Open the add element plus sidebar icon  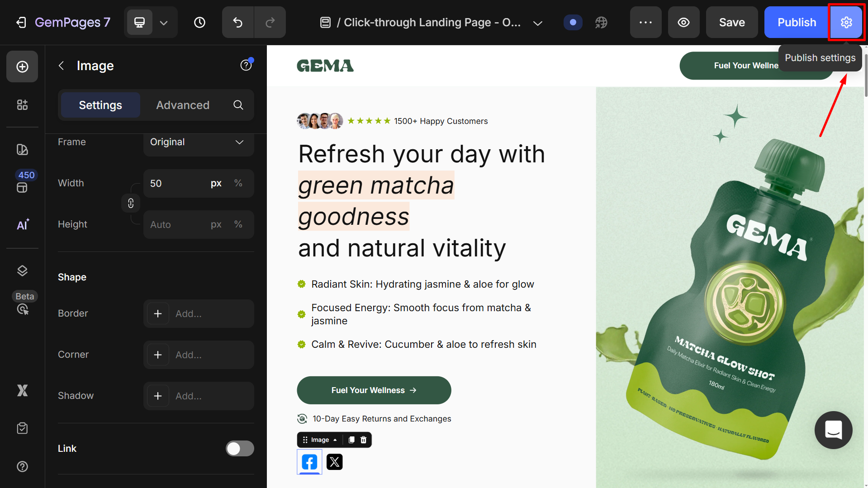click(x=22, y=66)
